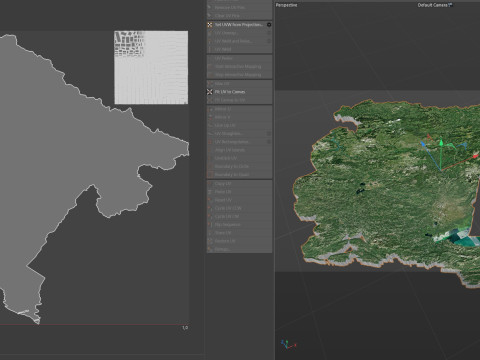Choose the UV Weld menu entry
480x360 pixels.
(239, 49)
